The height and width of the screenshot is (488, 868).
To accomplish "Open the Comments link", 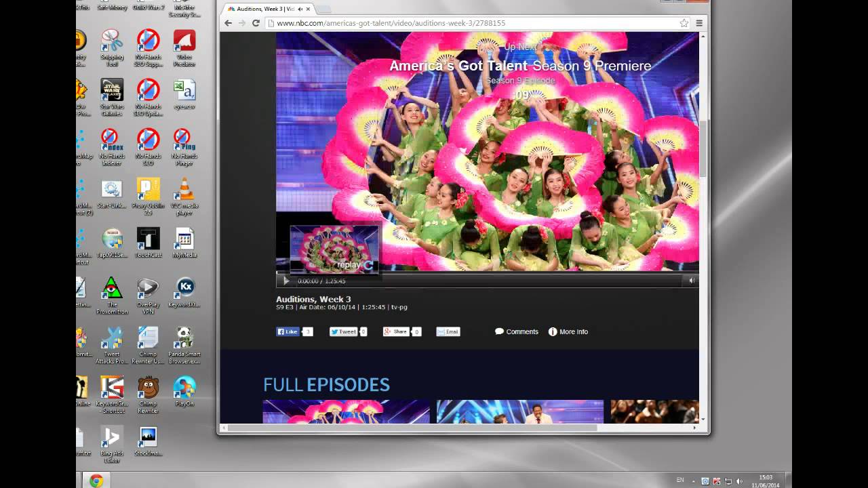I will 517,331.
